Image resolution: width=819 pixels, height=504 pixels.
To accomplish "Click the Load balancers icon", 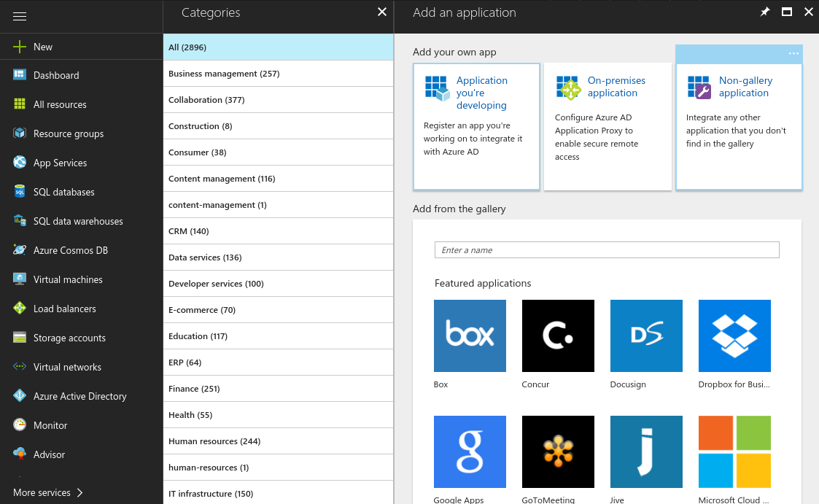I will [x=20, y=309].
